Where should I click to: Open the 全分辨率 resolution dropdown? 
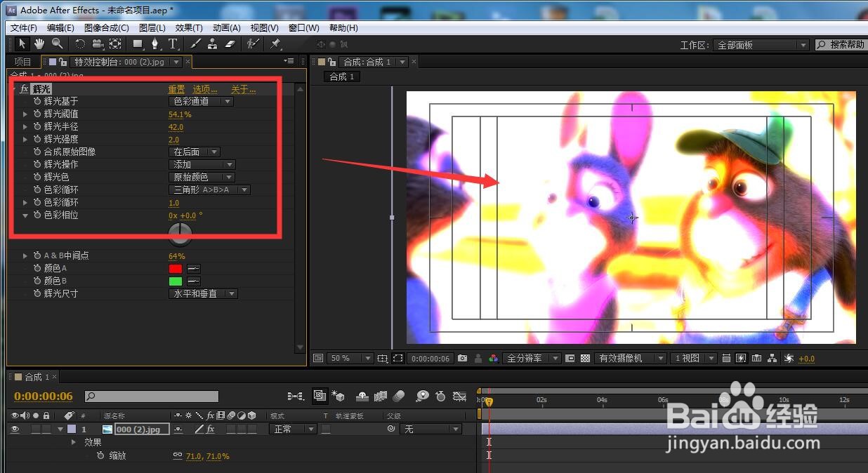532,358
